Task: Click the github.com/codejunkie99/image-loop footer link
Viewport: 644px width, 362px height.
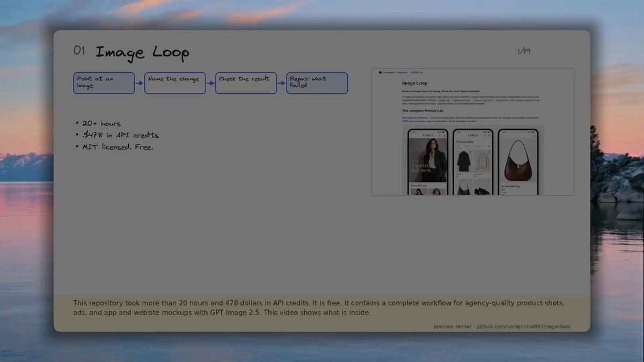Action: click(523, 327)
